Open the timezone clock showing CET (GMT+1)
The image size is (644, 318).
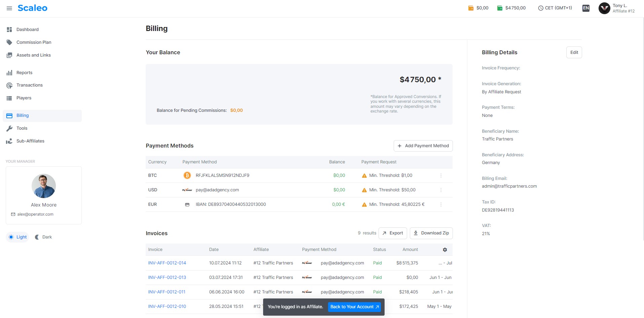click(554, 8)
